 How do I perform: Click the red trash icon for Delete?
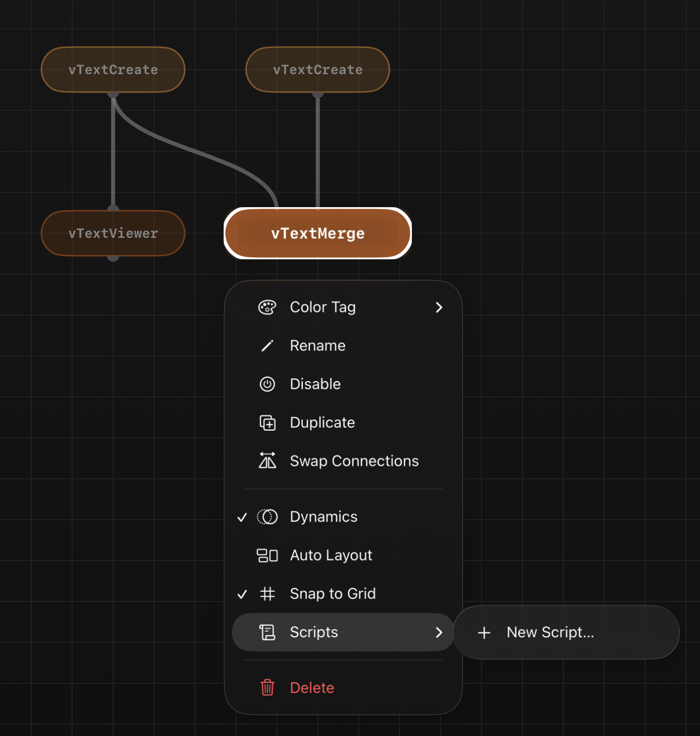click(x=267, y=688)
